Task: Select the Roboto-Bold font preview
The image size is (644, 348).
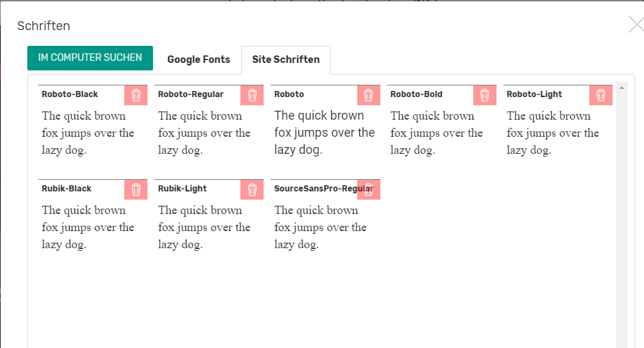Action: coord(436,133)
